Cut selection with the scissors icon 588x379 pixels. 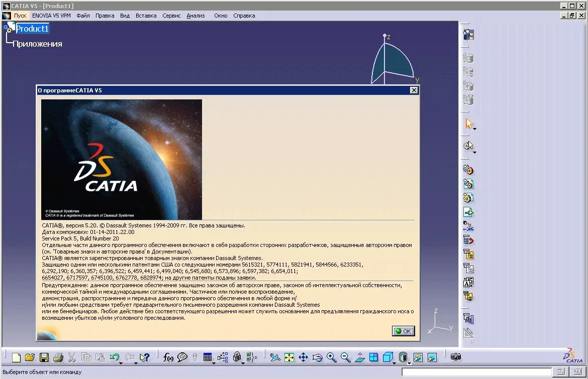72,357
